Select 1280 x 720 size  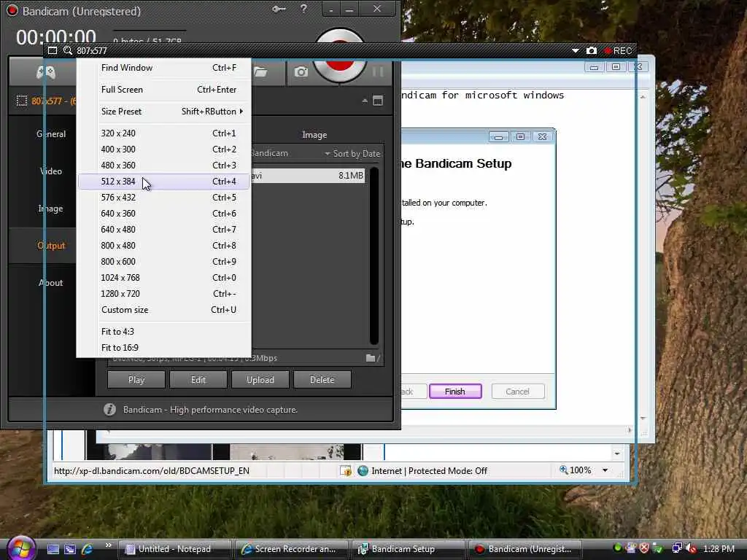pos(164,294)
